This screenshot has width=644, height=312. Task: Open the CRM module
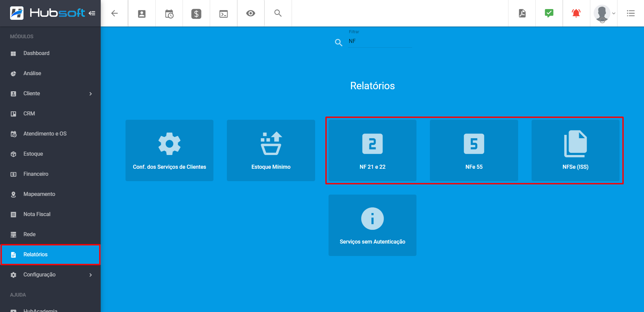50,114
